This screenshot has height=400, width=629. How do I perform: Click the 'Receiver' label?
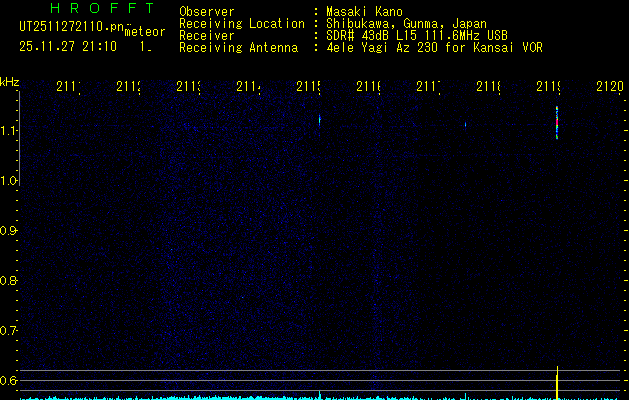coord(207,36)
